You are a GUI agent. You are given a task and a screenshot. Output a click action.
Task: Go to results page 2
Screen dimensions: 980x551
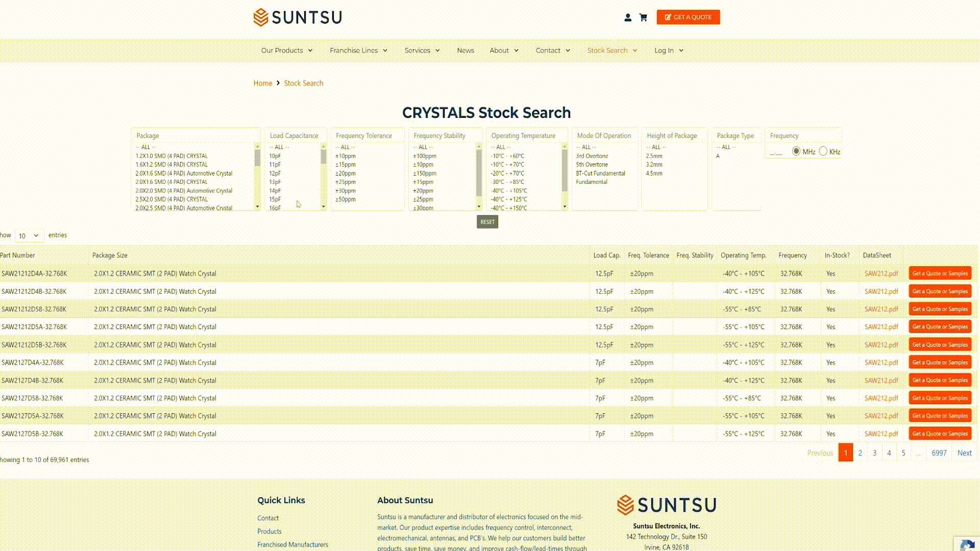[860, 453]
